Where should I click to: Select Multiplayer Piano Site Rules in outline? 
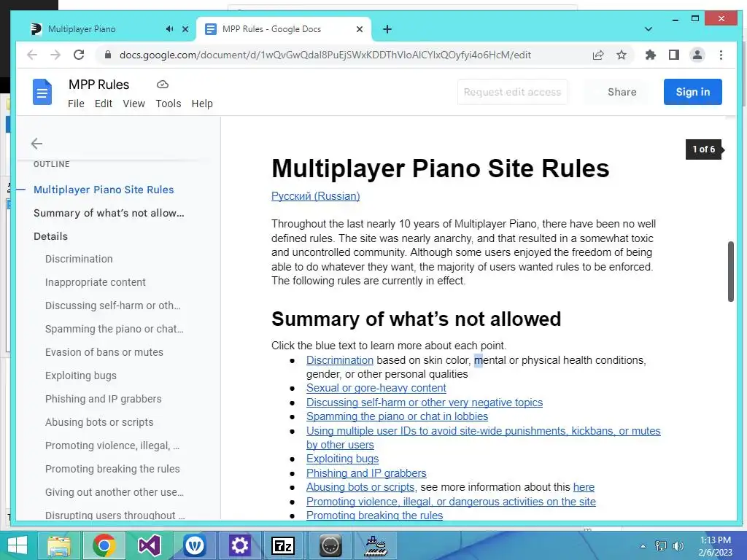tap(104, 190)
